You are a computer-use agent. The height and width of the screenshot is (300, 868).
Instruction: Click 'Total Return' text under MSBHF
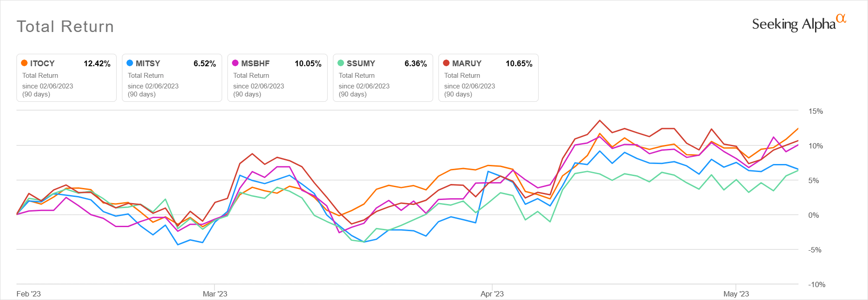(251, 76)
